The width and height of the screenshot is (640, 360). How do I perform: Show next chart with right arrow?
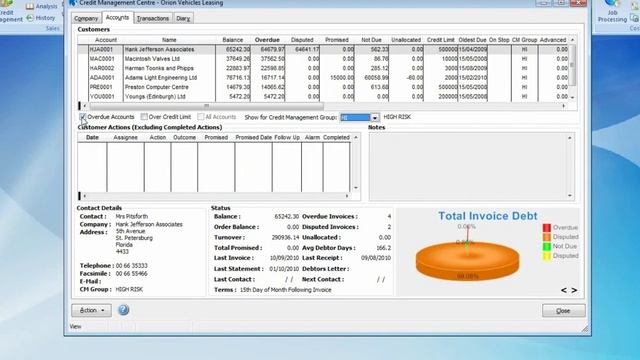[574, 290]
